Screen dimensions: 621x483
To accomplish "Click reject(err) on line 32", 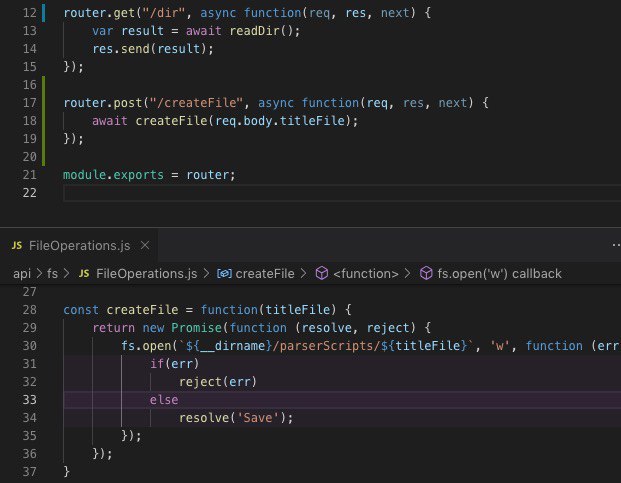I will 218,382.
